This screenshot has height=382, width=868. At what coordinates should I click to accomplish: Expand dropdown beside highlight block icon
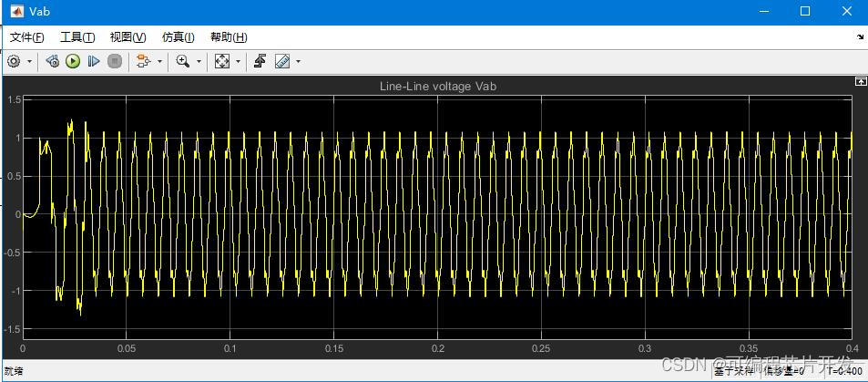point(159,62)
